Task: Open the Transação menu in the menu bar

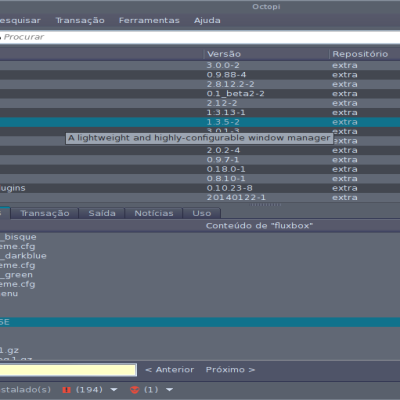Action: [80, 20]
